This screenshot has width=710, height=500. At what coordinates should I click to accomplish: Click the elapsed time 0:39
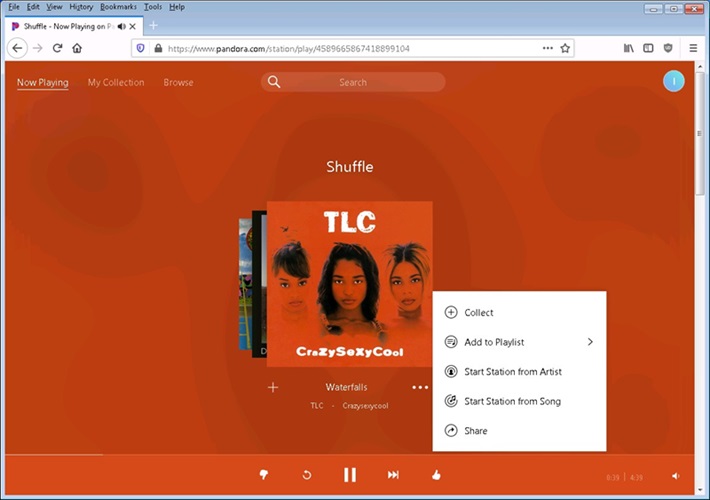click(612, 477)
